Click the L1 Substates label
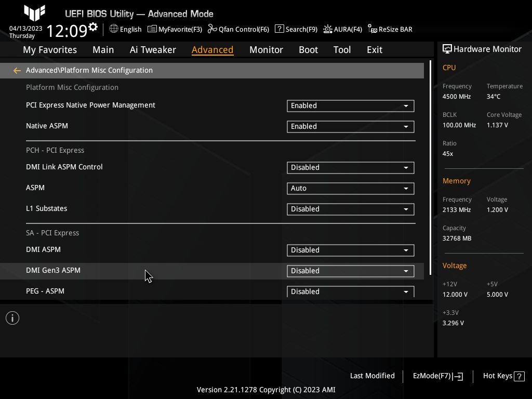The width and height of the screenshot is (532, 399). (46, 208)
